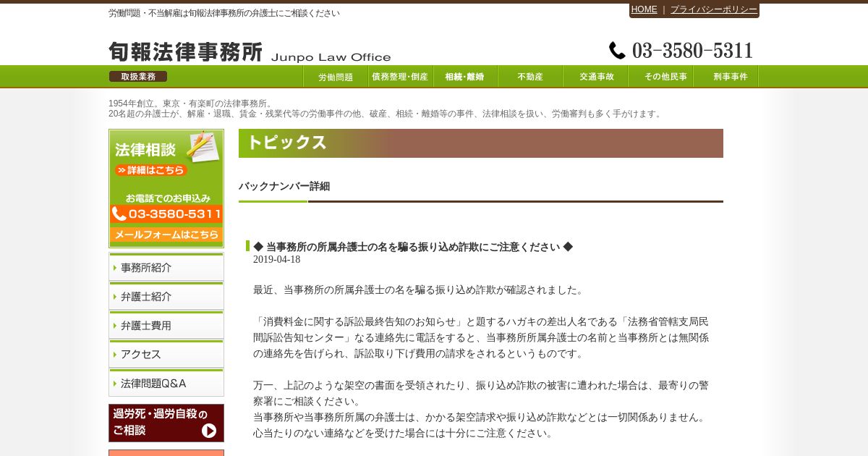Select the その他民事 menu item

coord(660,77)
